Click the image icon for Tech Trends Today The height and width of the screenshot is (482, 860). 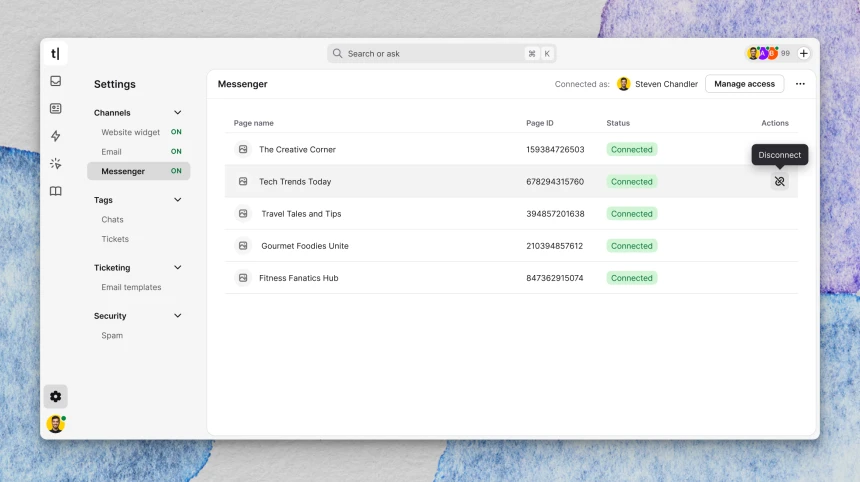pyautogui.click(x=243, y=182)
